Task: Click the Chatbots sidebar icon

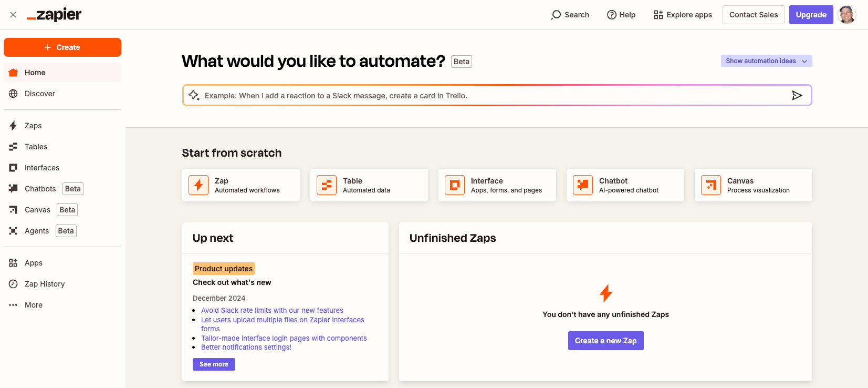Action: click(13, 189)
